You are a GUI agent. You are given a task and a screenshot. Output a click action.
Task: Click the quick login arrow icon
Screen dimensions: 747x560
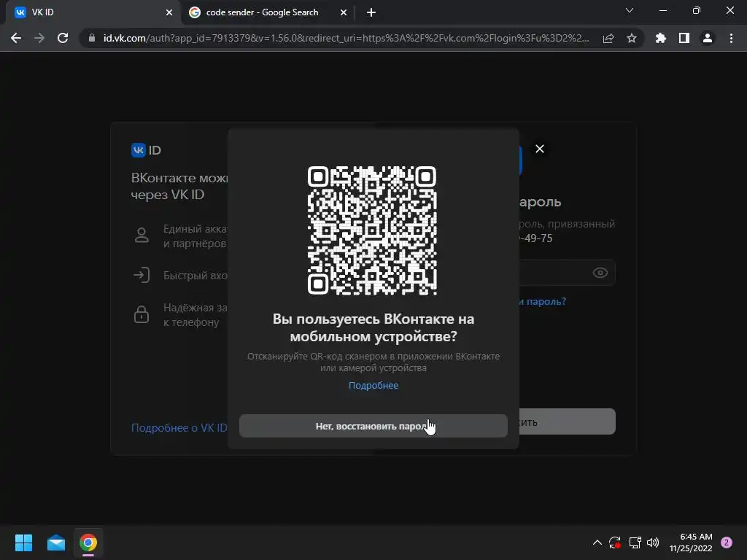(142, 275)
